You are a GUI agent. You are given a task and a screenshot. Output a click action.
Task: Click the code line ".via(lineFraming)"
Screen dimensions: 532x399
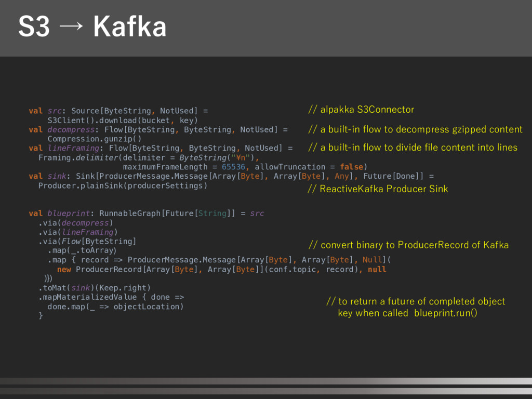pos(78,232)
